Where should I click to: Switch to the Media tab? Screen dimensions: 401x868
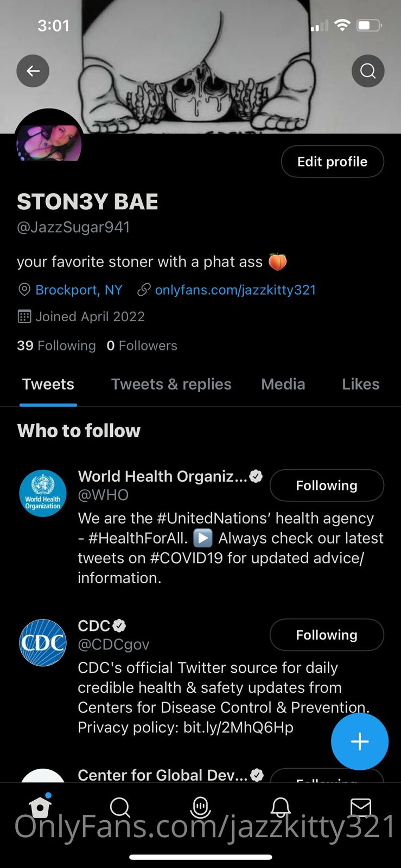coord(283,384)
